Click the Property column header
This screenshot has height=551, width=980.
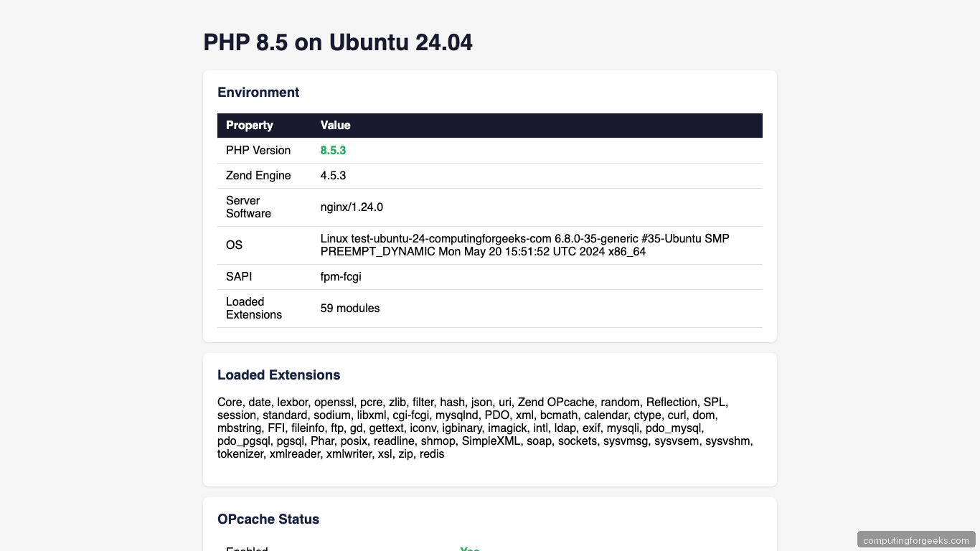coord(250,125)
